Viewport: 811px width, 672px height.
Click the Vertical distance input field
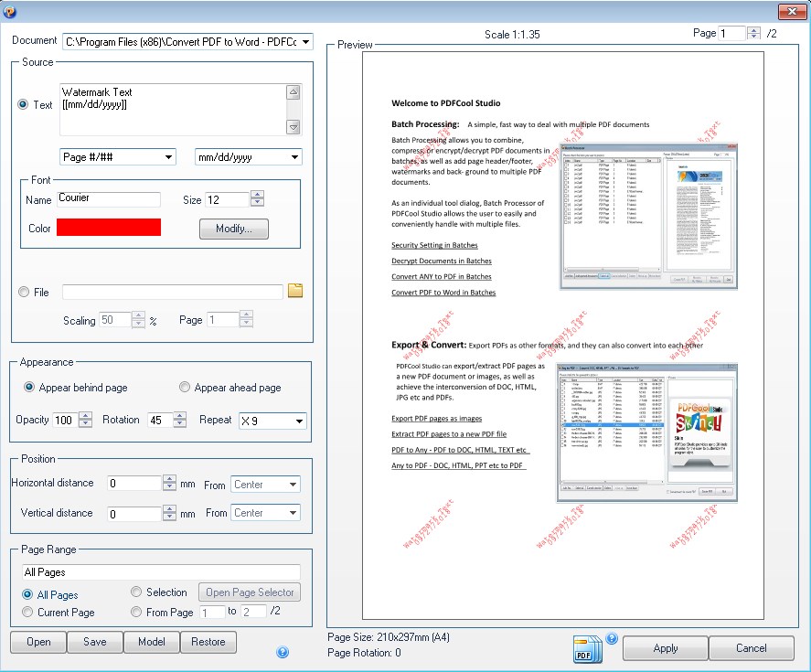(x=134, y=514)
